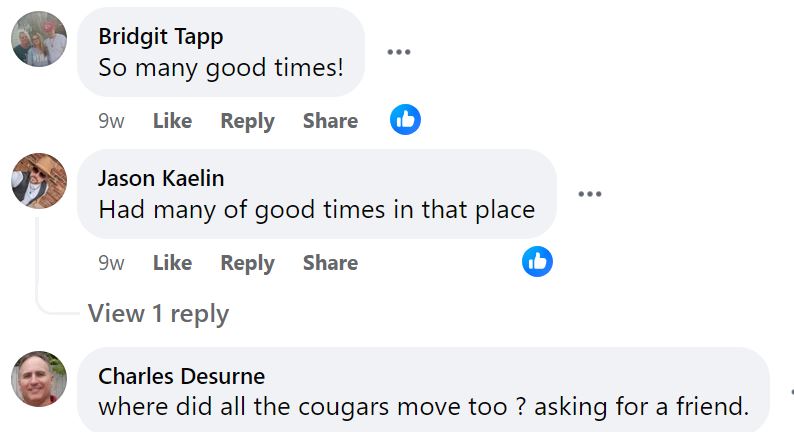Share Bridgit Tapp's comment
The height and width of the screenshot is (432, 794).
330,121
